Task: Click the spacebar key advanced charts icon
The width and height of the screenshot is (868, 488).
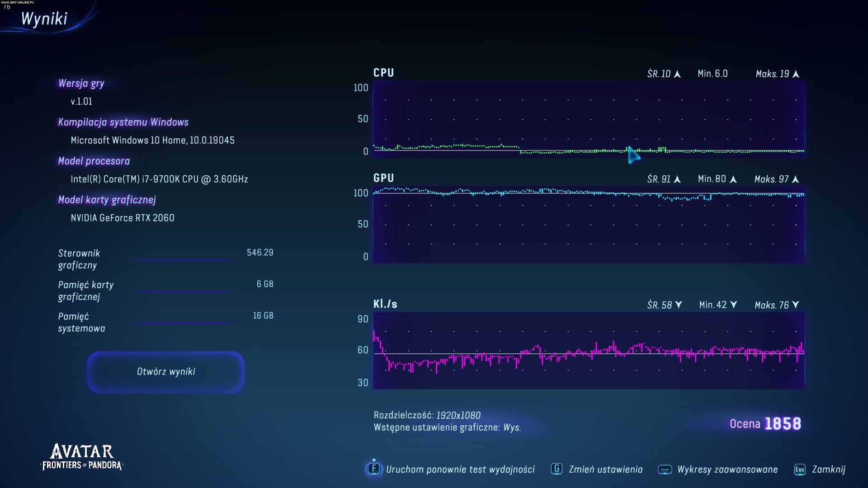Action: coord(665,469)
